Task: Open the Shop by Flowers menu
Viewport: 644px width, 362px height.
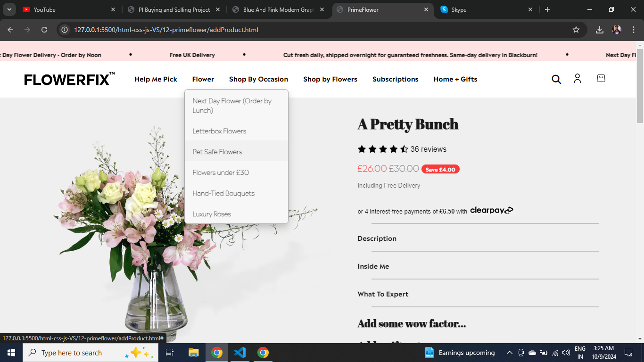Action: 330,79
